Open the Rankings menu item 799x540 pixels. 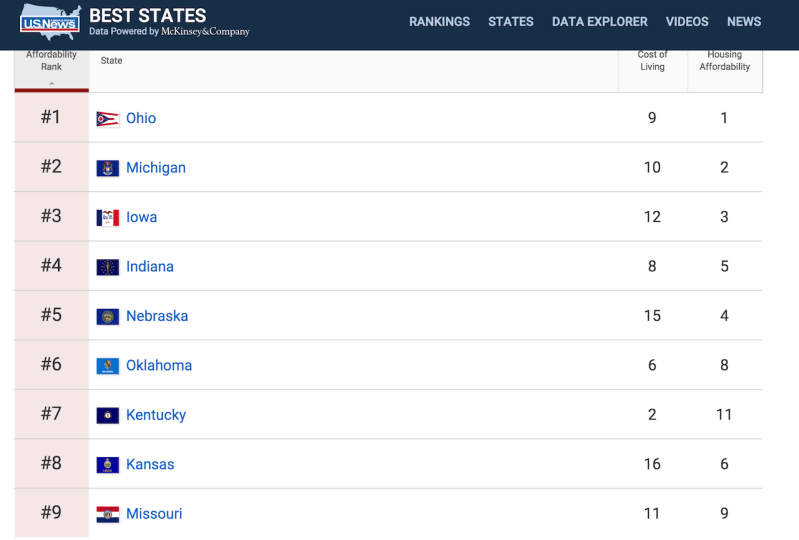pos(439,22)
